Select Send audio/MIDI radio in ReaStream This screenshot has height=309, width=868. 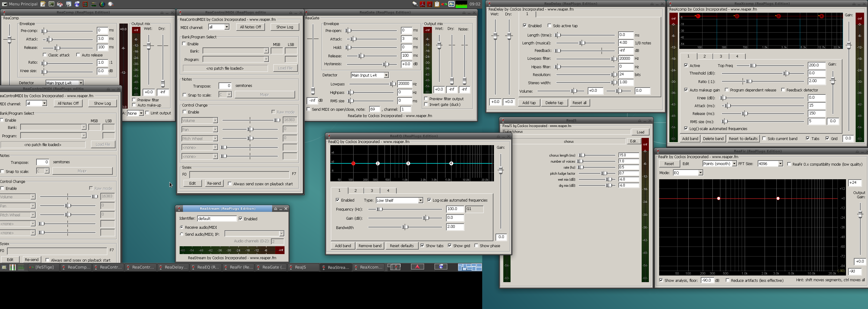(x=182, y=234)
